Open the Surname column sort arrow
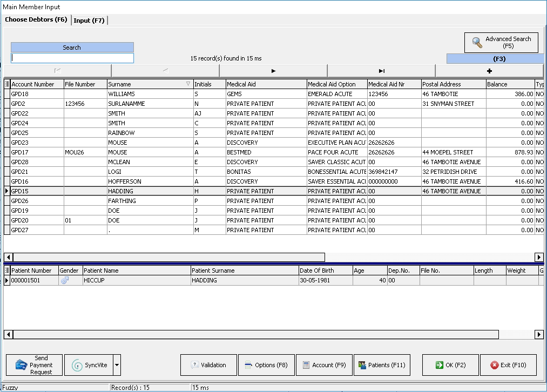This screenshot has width=547, height=392. pyautogui.click(x=188, y=84)
